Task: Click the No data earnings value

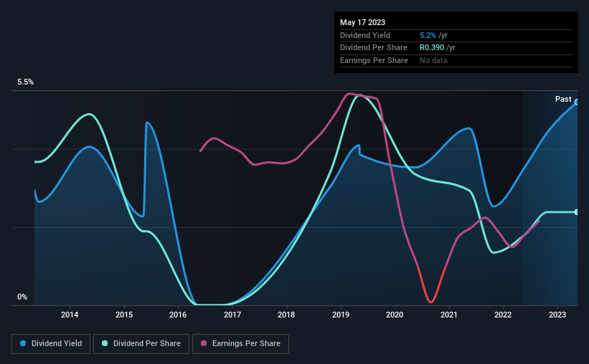Action: tap(433, 60)
